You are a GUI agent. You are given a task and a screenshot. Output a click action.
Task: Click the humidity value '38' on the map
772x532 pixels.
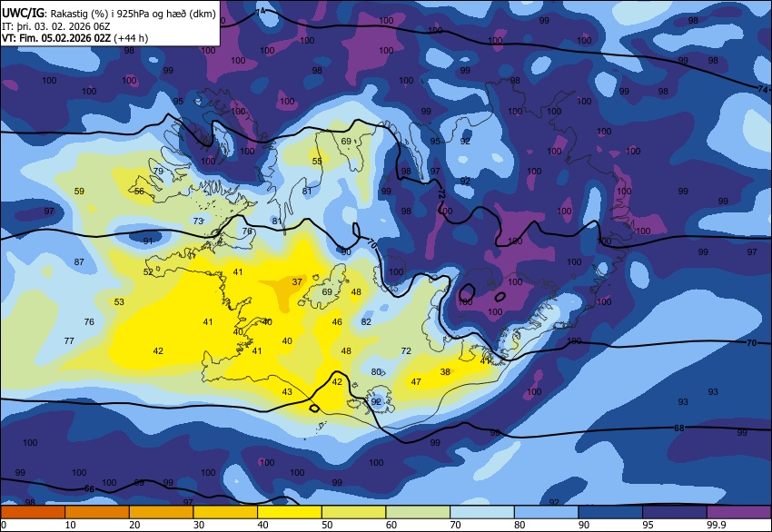(x=445, y=372)
